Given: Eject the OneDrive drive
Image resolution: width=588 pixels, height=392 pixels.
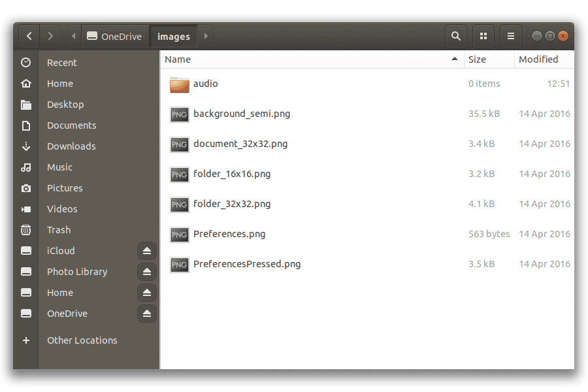Looking at the screenshot, I should pos(146,314).
